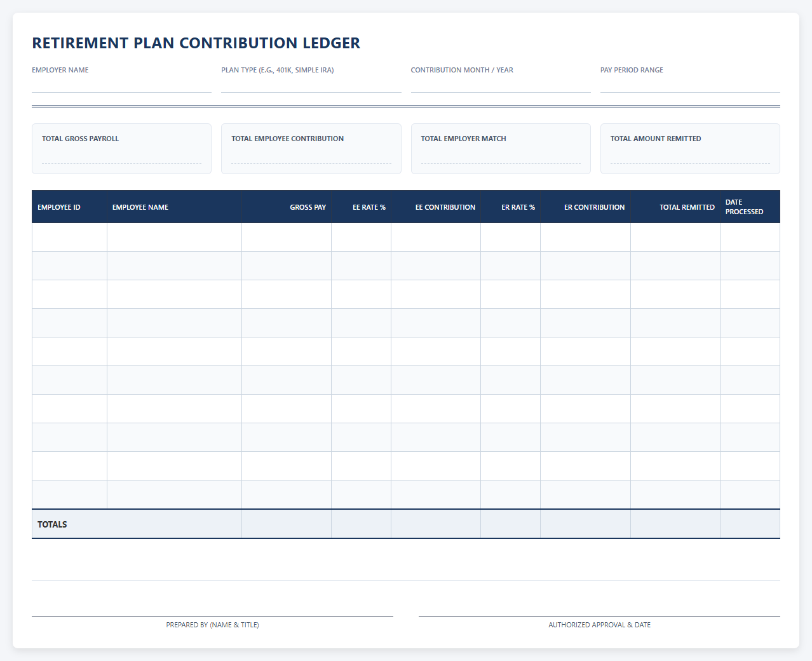Select the Total Employee Contribution summary box
The width and height of the screenshot is (812, 661).
[x=311, y=149]
